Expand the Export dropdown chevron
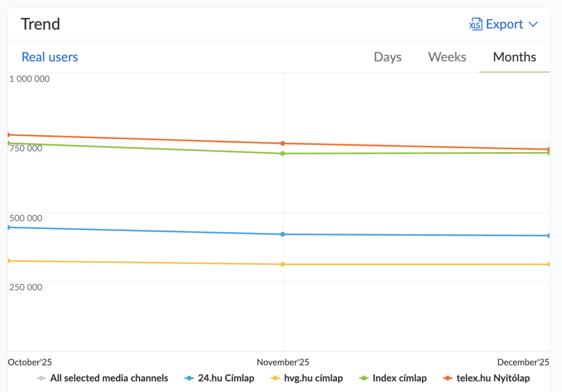The height and width of the screenshot is (392, 562). tap(532, 24)
